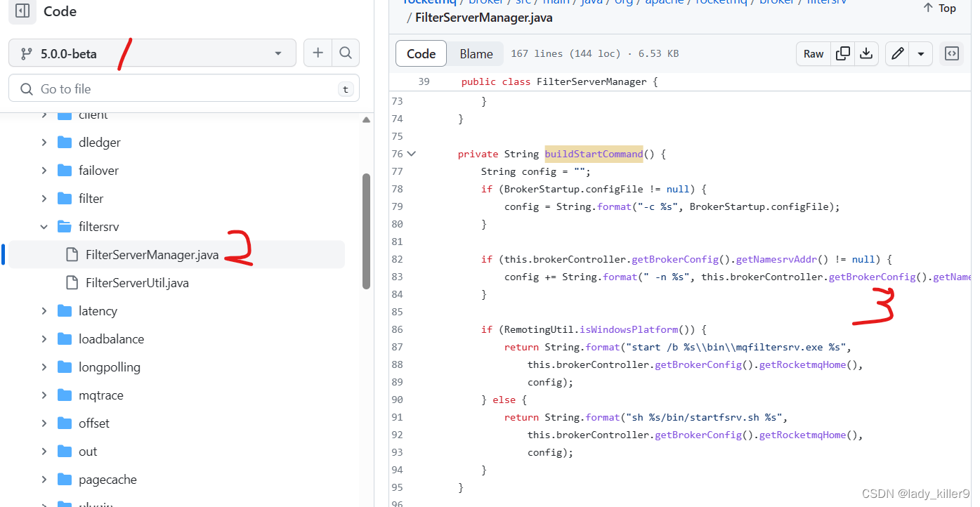The width and height of the screenshot is (980, 507).
Task: Copy raw file contents icon
Action: pos(843,53)
